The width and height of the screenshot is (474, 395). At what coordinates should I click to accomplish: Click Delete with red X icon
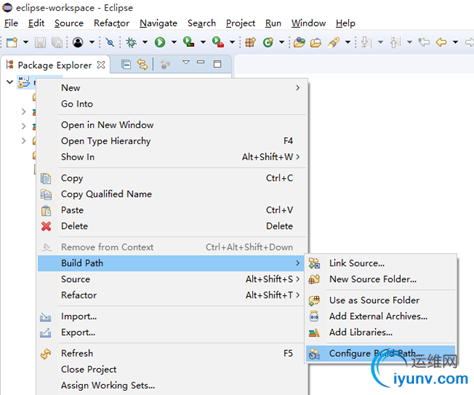(172, 226)
